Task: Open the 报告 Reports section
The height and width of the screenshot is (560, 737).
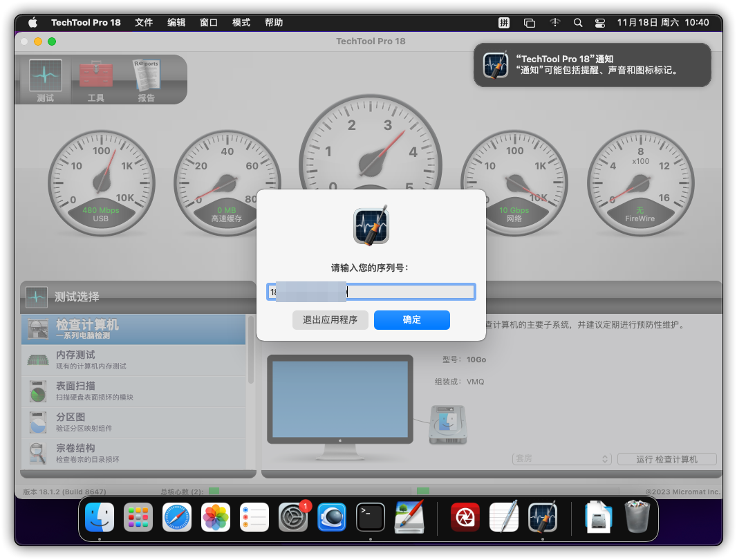Action: pyautogui.click(x=147, y=80)
